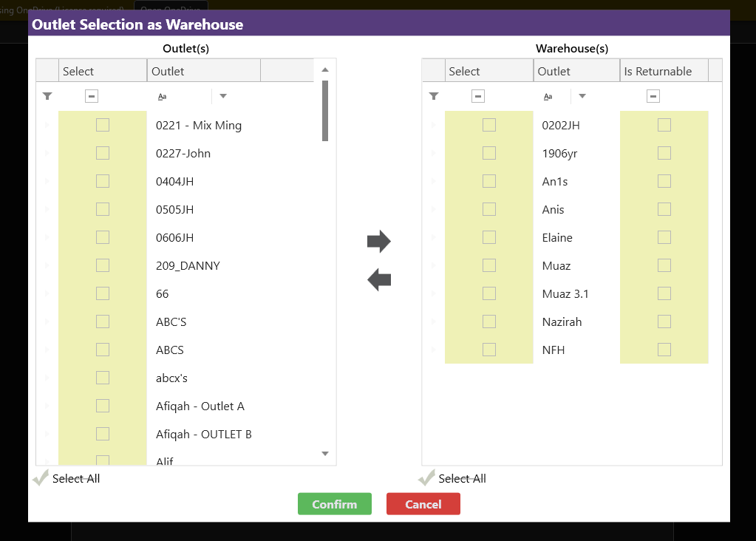Click the Outlets list scroll down arrow
Screen dimensions: 756x541
[324, 453]
